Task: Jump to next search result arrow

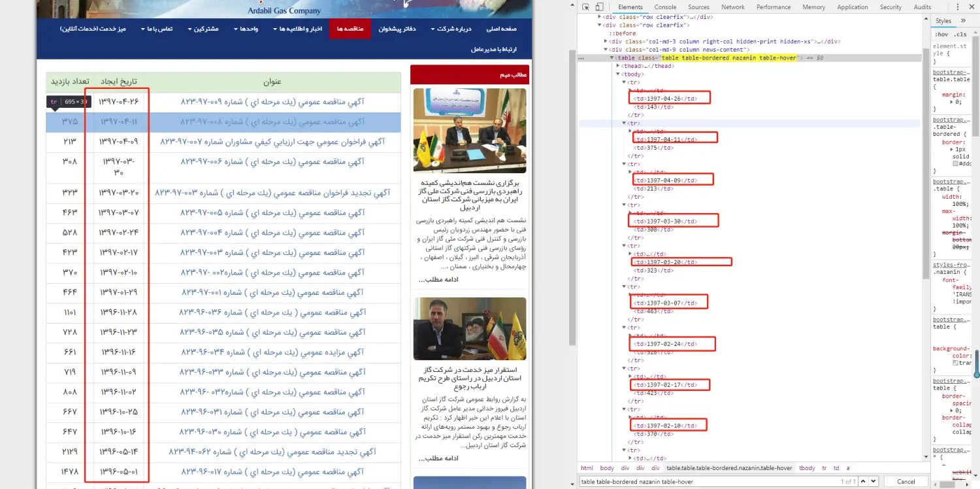Action: pos(874,482)
